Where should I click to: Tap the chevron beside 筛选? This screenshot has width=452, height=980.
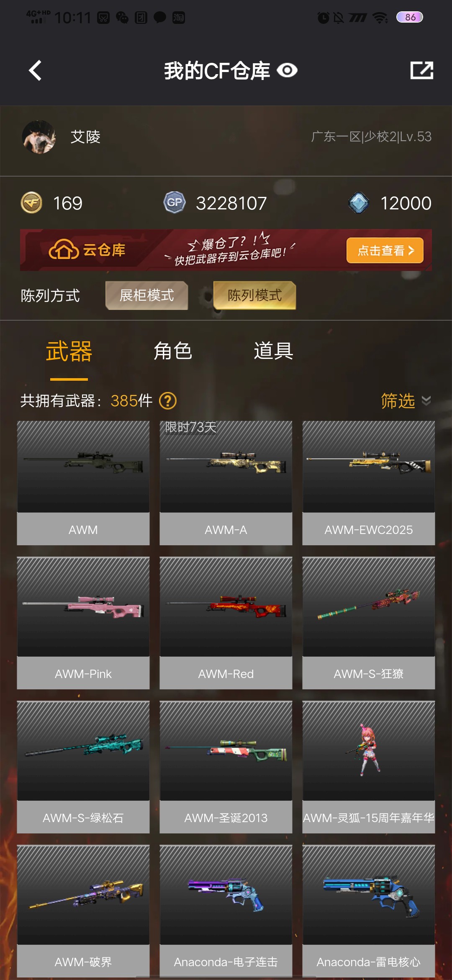click(426, 401)
